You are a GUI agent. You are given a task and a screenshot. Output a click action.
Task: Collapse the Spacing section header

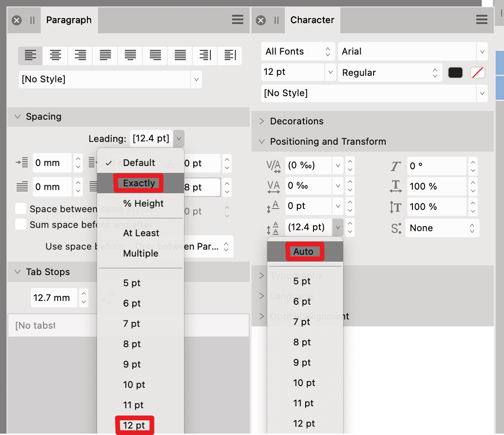[x=17, y=116]
